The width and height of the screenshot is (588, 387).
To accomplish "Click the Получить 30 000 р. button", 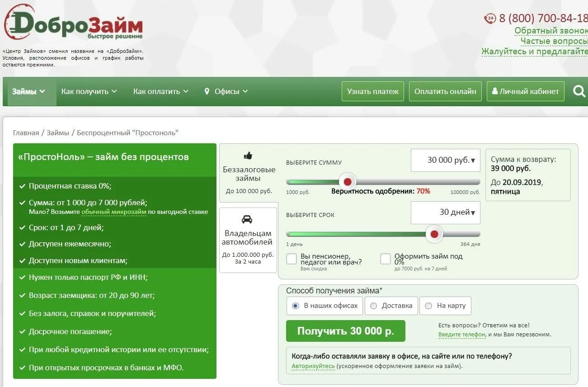I will pos(346,331).
